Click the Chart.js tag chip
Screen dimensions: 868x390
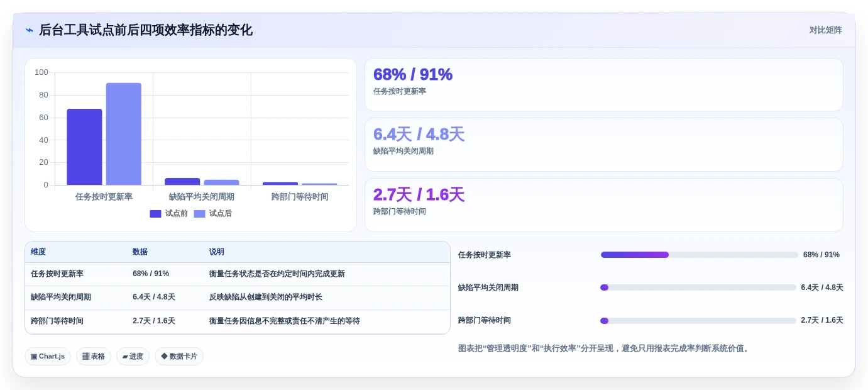click(x=48, y=356)
